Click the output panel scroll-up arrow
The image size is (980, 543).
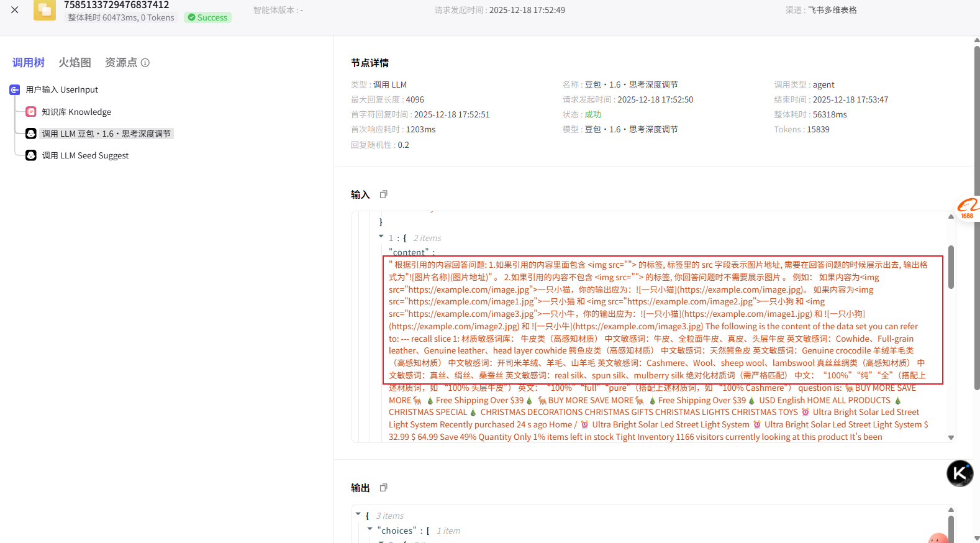coord(951,510)
